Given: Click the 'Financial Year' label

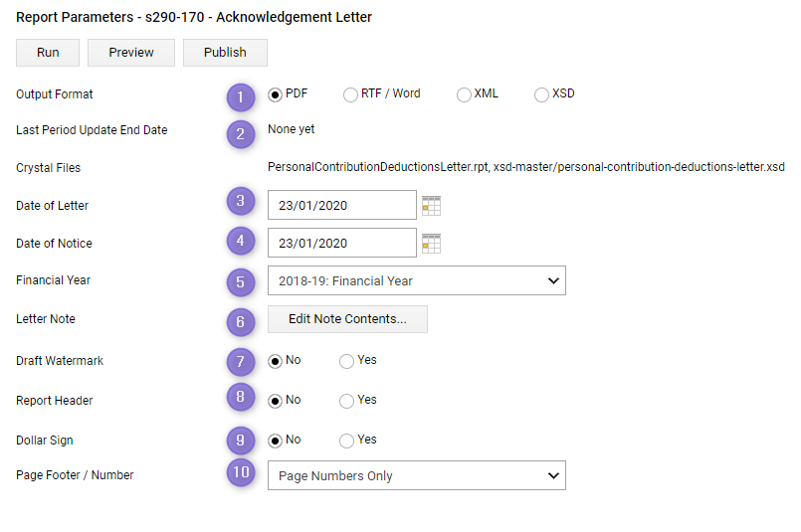Looking at the screenshot, I should [x=53, y=280].
